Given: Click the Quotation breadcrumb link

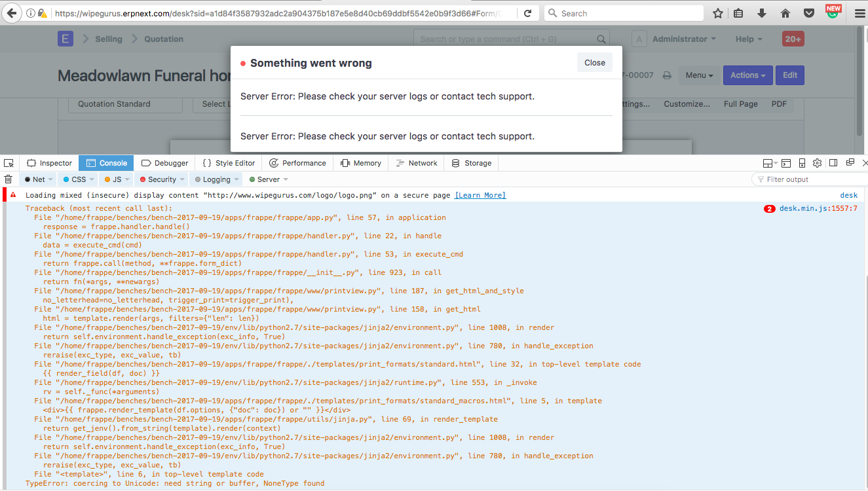Looking at the screenshot, I should click(164, 39).
